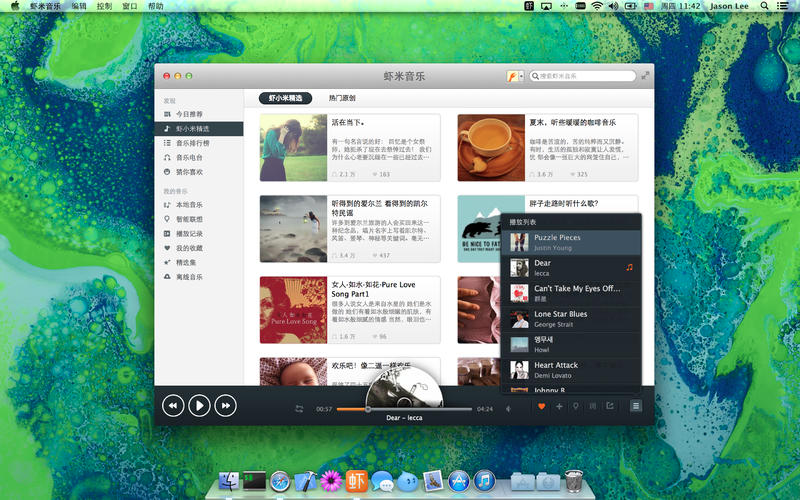
Task: Select Puzzle Pieces in the playlist
Action: click(571, 242)
